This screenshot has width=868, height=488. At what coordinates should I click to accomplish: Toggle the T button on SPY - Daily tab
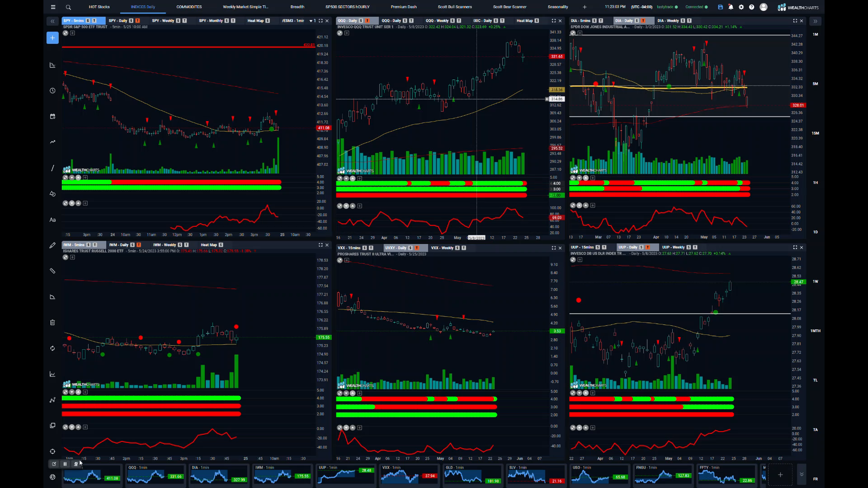tap(137, 21)
